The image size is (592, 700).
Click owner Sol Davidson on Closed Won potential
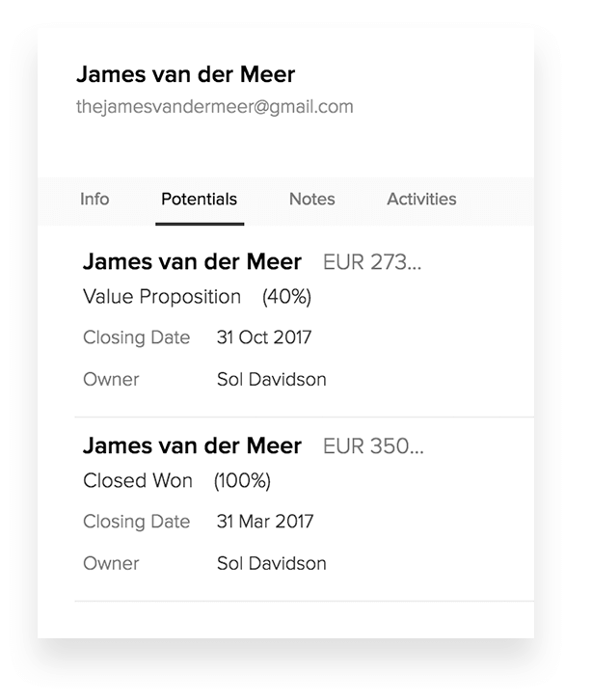point(271,563)
